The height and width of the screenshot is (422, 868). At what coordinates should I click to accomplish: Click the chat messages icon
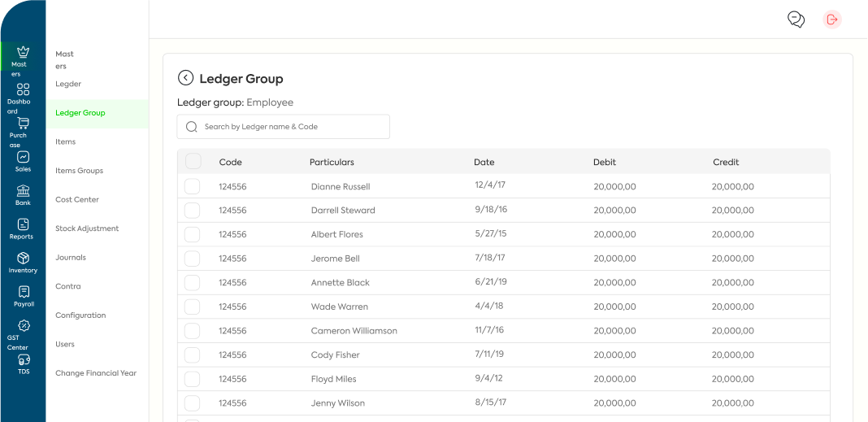796,20
